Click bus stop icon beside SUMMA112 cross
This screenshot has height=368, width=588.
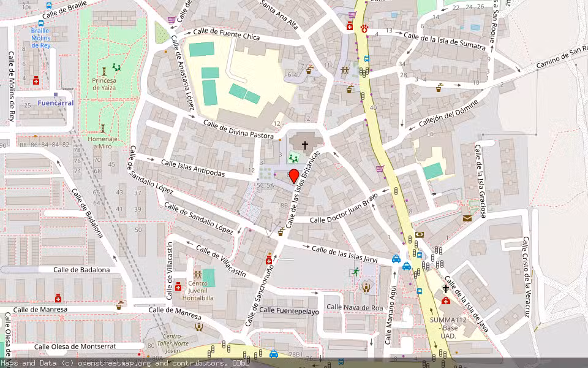point(419,291)
